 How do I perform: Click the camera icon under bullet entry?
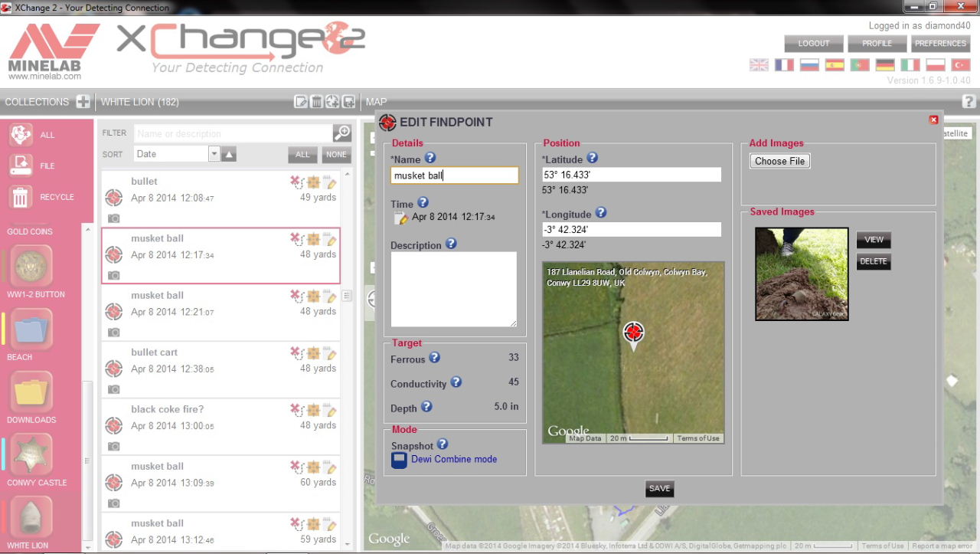point(113,218)
